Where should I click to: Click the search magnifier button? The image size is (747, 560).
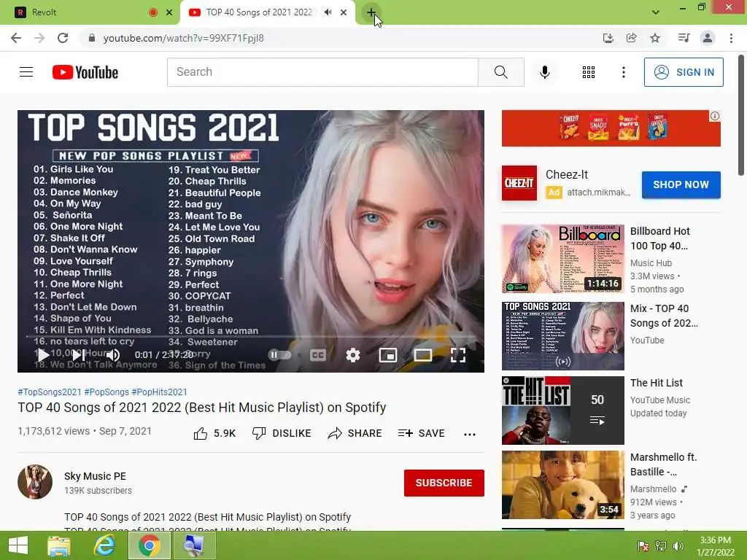[501, 72]
